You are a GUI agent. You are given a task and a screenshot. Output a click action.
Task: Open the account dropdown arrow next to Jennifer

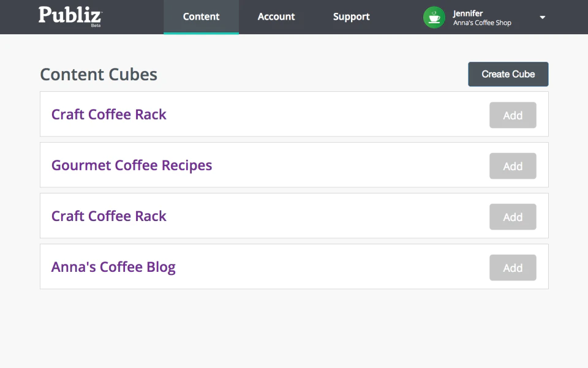(542, 17)
